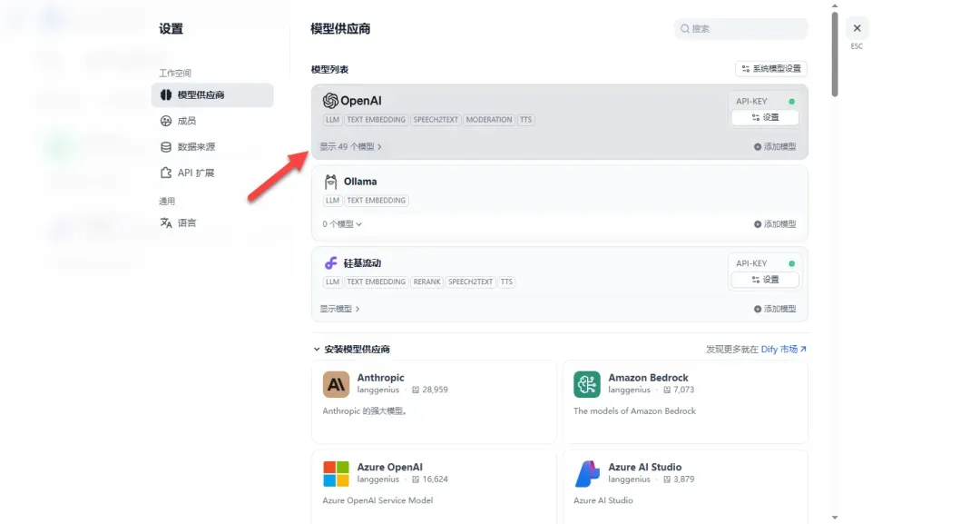The width and height of the screenshot is (980, 524).
Task: Click Anthropic download count 28,959
Action: point(430,390)
